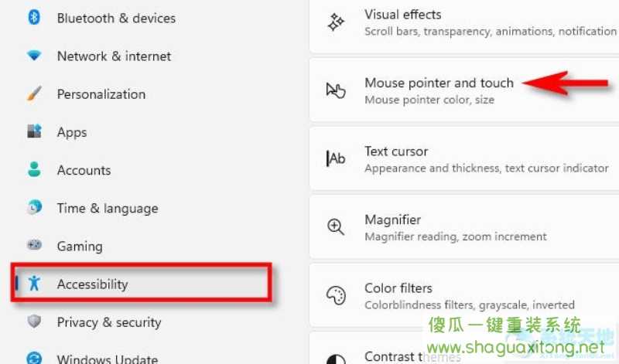This screenshot has width=619, height=364.
Task: Click the Bluetooth icon in the sidebar
Action: coord(34,17)
